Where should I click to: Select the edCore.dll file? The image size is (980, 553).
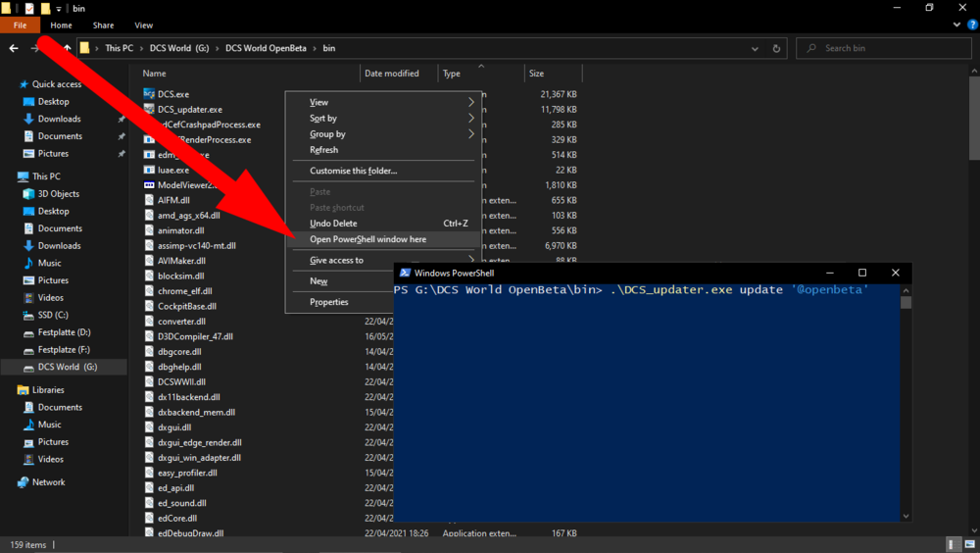click(x=176, y=518)
